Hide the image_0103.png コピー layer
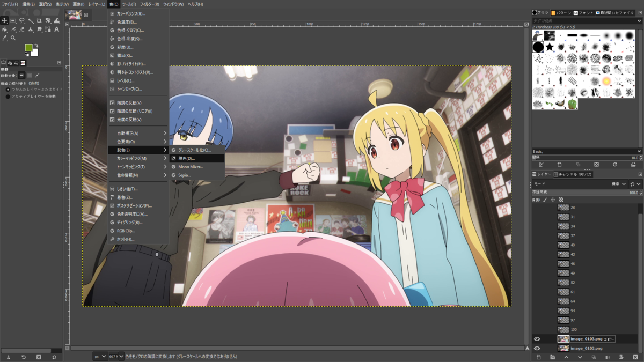The image size is (644, 362). (x=537, y=339)
